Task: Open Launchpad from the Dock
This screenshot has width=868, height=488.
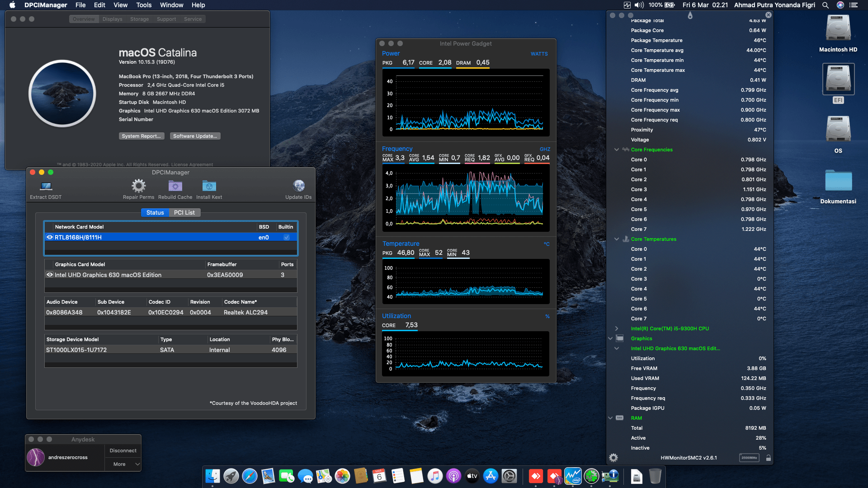Action: 231,476
